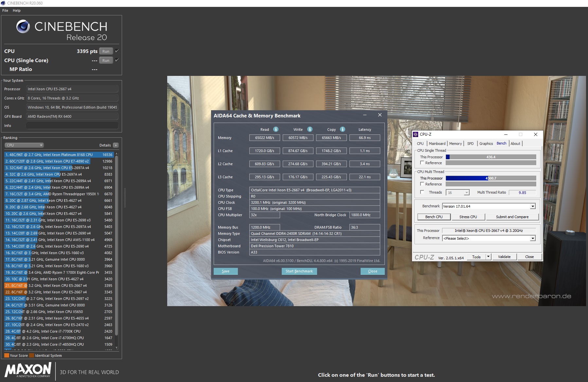The height and width of the screenshot is (382, 588).
Task: Click Bench CPU in CPU-Z
Action: click(434, 217)
